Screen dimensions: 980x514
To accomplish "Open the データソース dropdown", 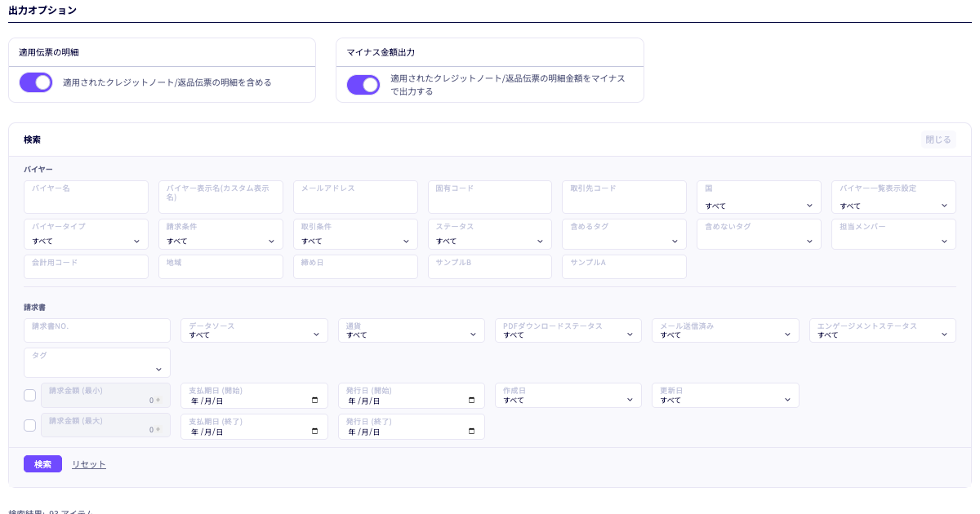I will (x=254, y=330).
